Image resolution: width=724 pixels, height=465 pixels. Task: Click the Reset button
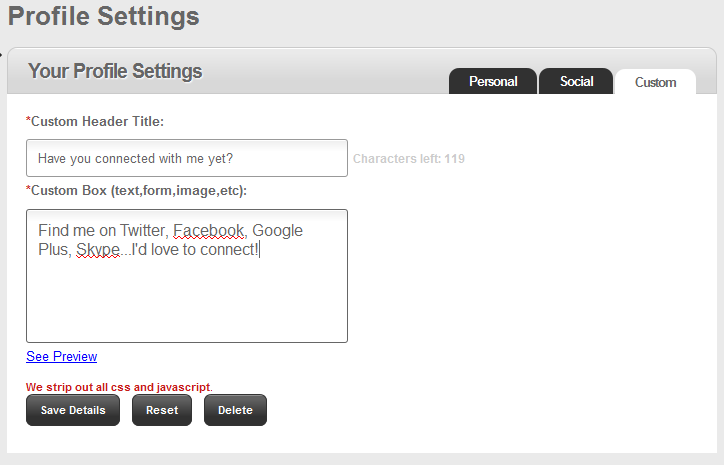pyautogui.click(x=162, y=410)
